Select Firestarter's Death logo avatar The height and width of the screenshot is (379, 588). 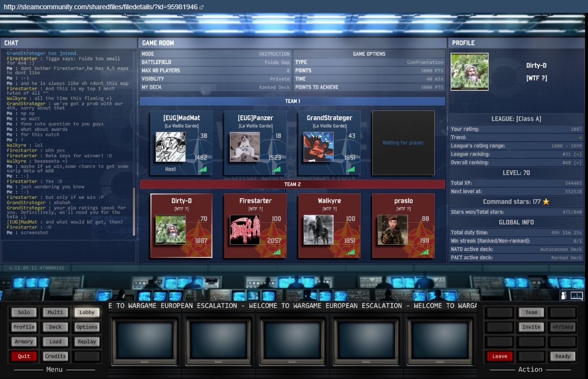coord(244,230)
